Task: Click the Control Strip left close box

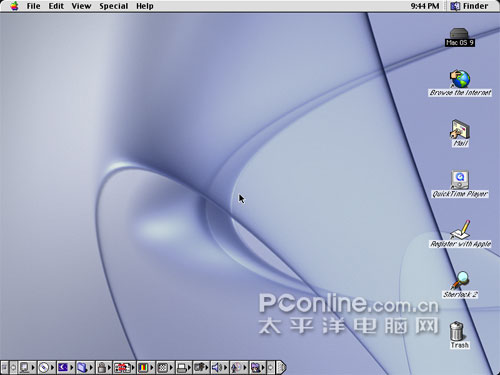Action: pyautogui.click(x=4, y=367)
